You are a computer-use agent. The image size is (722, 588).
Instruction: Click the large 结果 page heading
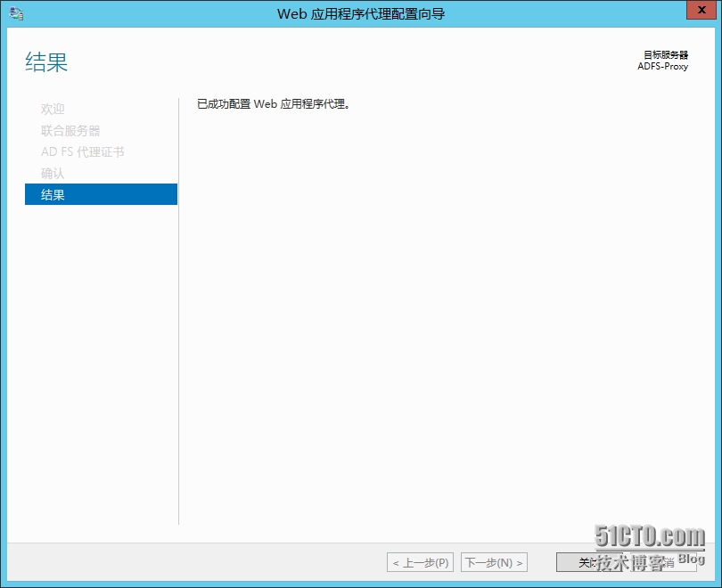tap(46, 62)
